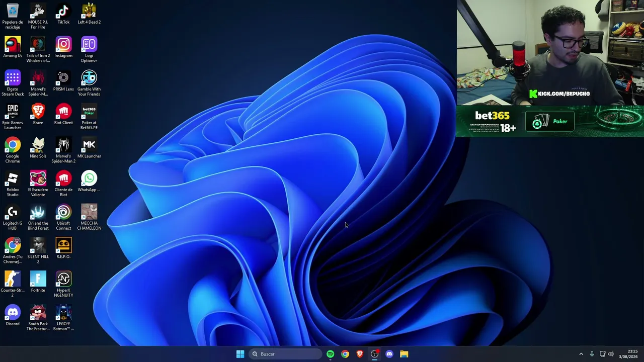Select Andres (Tu Chrome) profile shortcut
Viewport: 644px width, 362px height.
pyautogui.click(x=13, y=251)
